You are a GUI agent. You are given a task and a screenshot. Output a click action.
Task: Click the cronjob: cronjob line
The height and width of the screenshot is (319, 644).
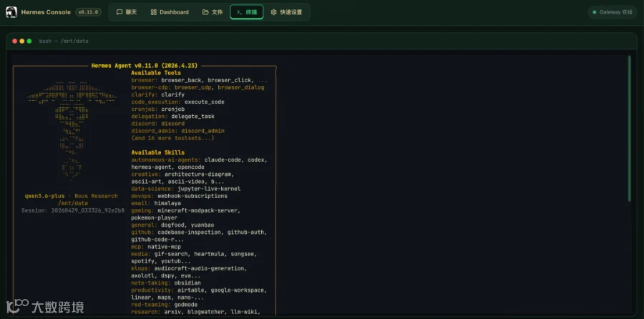pyautogui.click(x=157, y=109)
